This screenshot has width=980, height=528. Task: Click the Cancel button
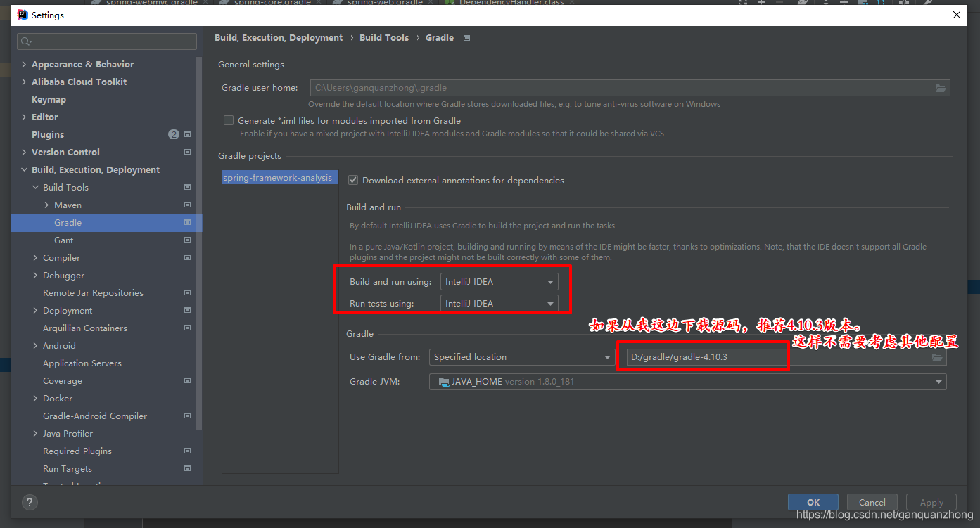point(872,502)
